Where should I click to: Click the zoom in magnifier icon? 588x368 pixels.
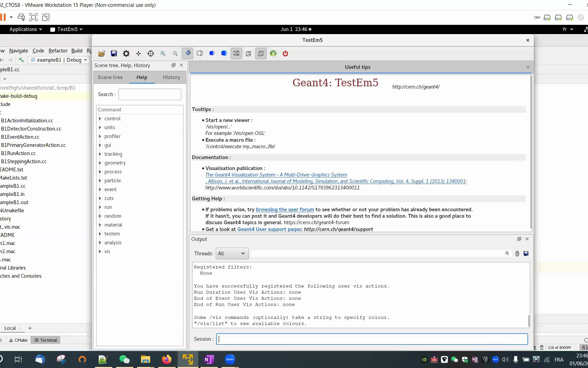pos(175,53)
